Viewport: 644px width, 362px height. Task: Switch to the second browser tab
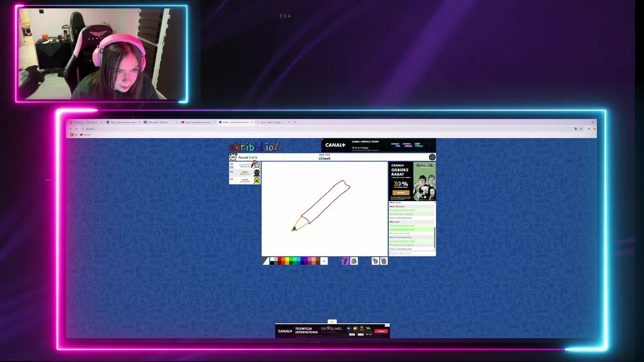(123, 122)
